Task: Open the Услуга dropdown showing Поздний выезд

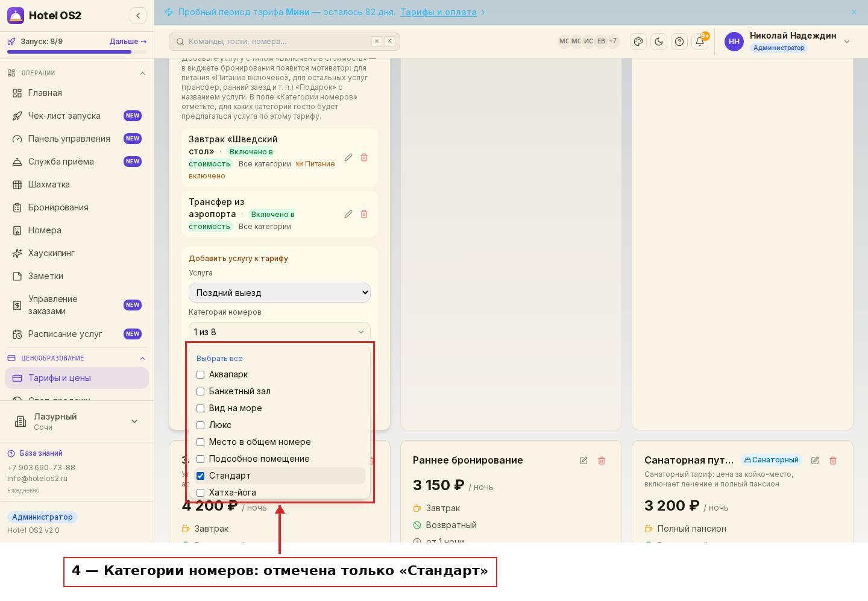Action: click(x=280, y=293)
